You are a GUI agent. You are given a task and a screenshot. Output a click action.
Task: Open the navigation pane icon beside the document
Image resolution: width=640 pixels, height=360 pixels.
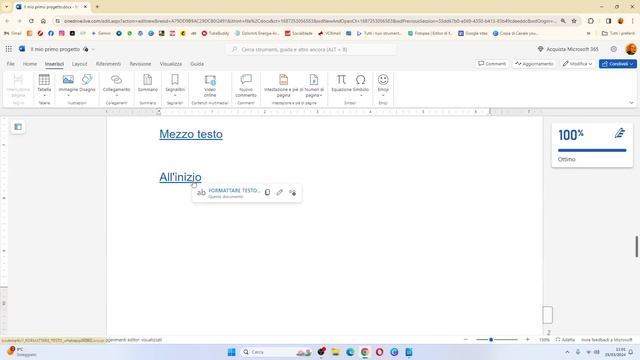(x=18, y=127)
